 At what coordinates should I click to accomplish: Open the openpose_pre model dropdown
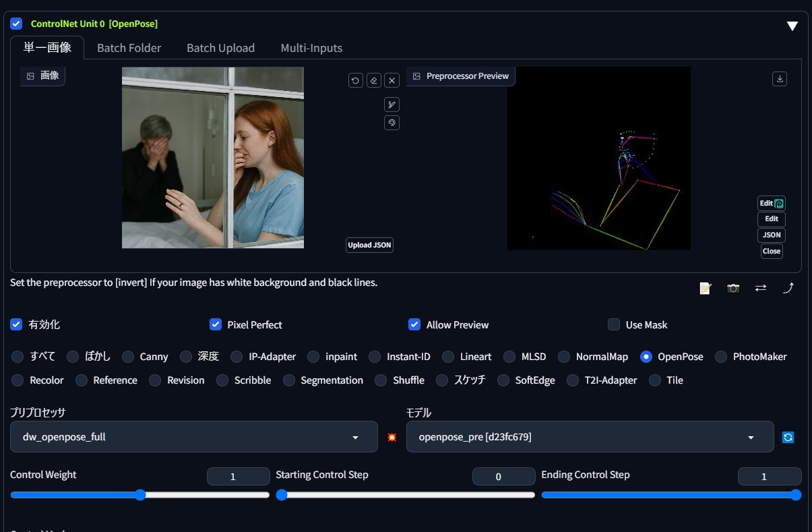pos(590,437)
